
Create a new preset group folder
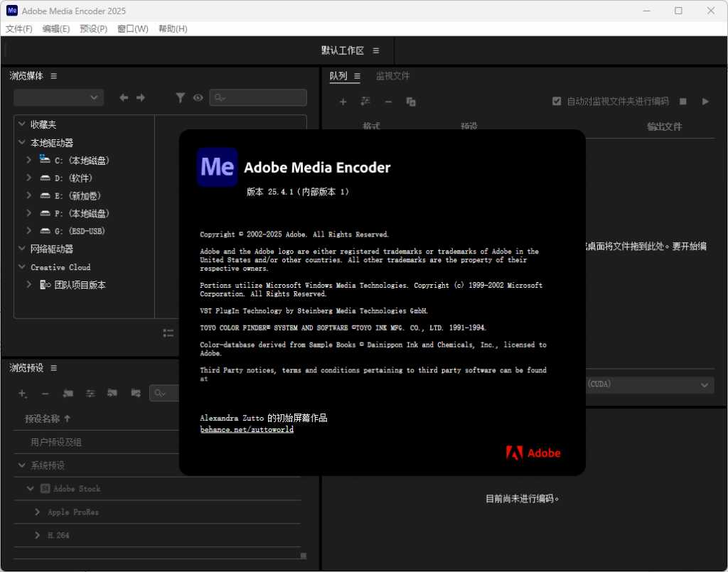[x=69, y=393]
